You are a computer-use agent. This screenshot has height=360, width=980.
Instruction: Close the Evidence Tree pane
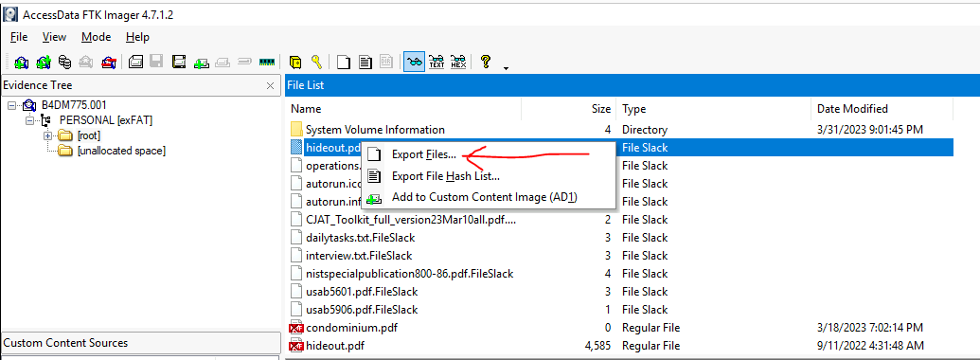coord(270,85)
